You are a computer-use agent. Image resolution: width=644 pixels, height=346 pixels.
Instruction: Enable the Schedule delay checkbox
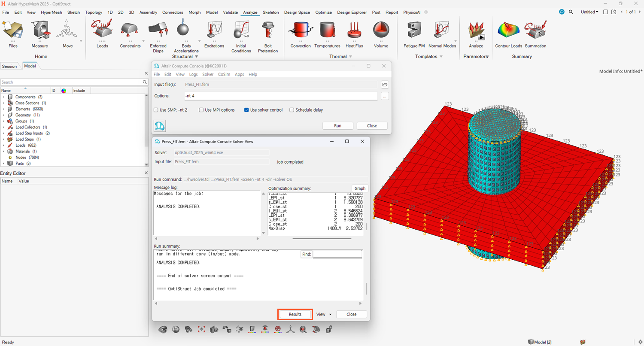pyautogui.click(x=292, y=110)
